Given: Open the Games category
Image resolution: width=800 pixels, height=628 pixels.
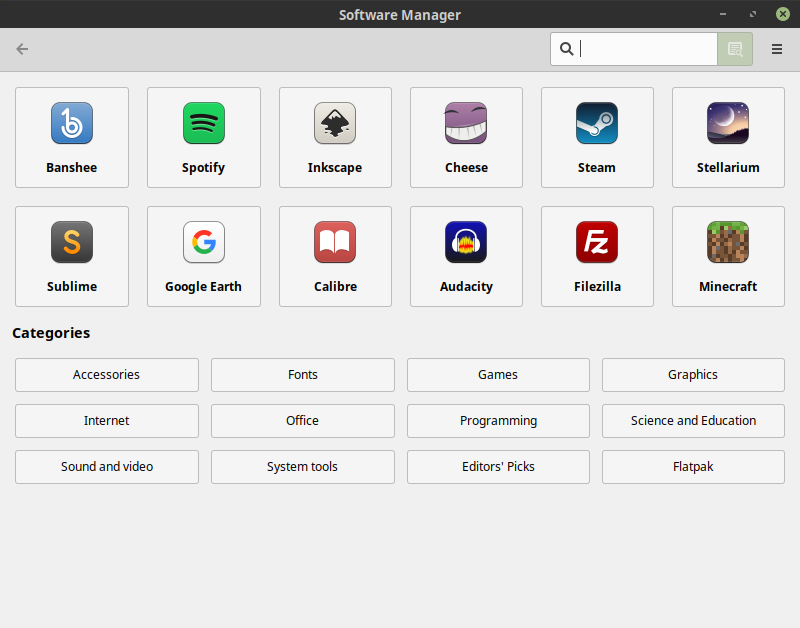Looking at the screenshot, I should coord(498,375).
